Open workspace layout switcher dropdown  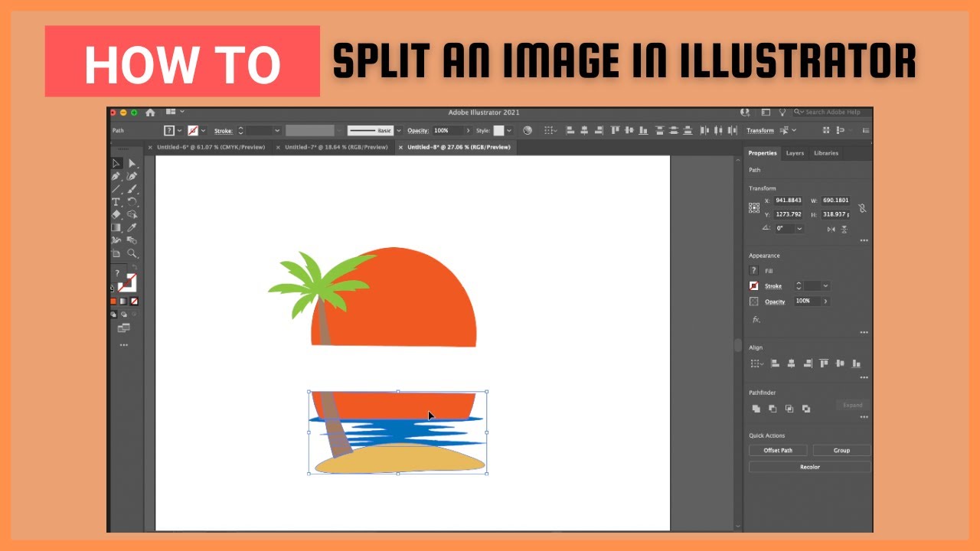coord(175,112)
